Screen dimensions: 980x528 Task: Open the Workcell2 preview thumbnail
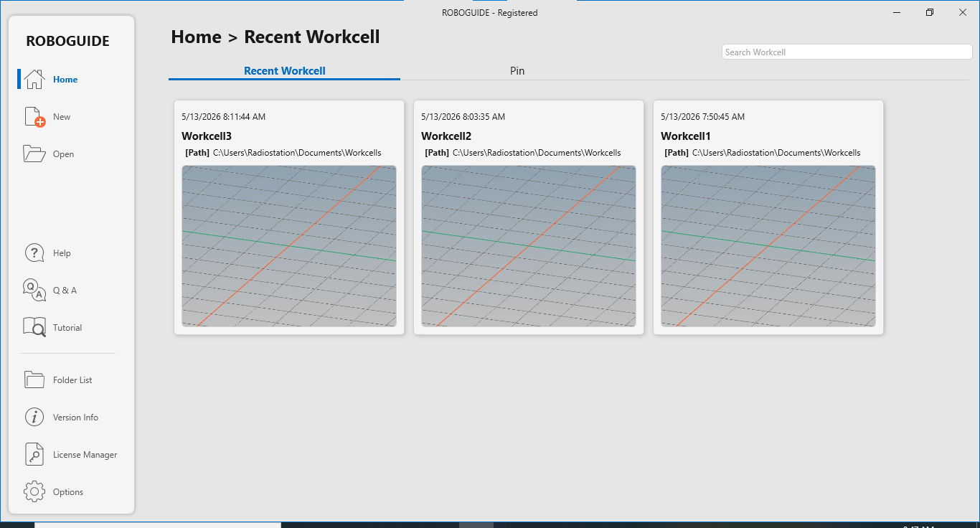click(529, 246)
